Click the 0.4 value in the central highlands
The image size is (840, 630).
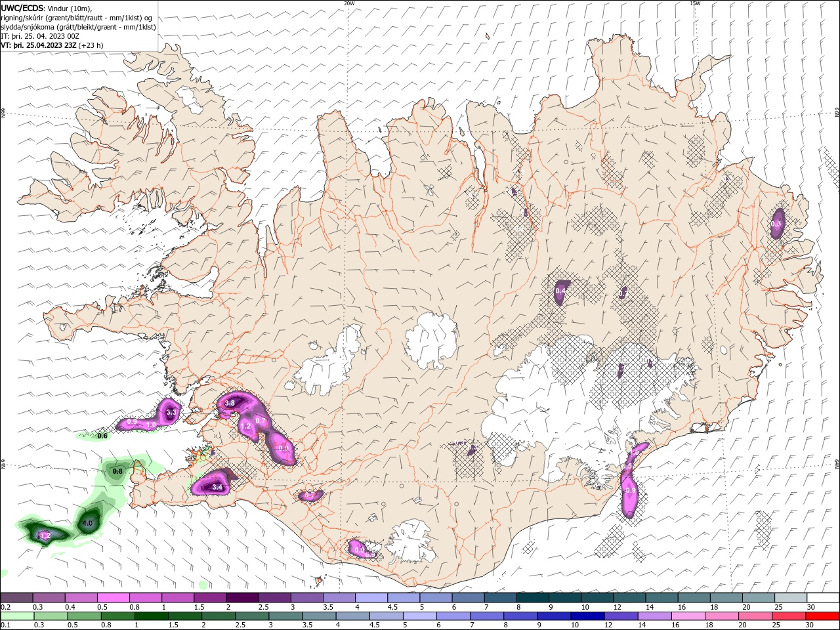(561, 291)
